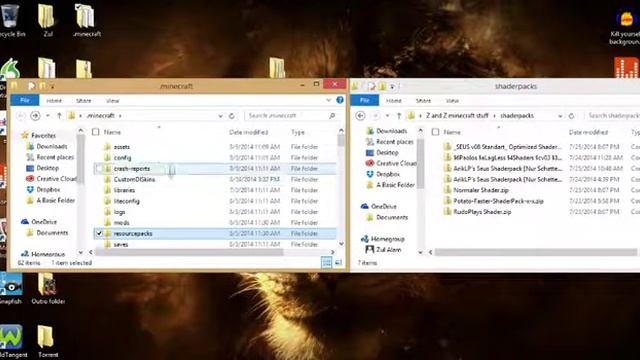Image resolution: width=640 pixels, height=360 pixels.
Task: Expand the ribbon in .minecraft window
Action: pyautogui.click(x=329, y=100)
